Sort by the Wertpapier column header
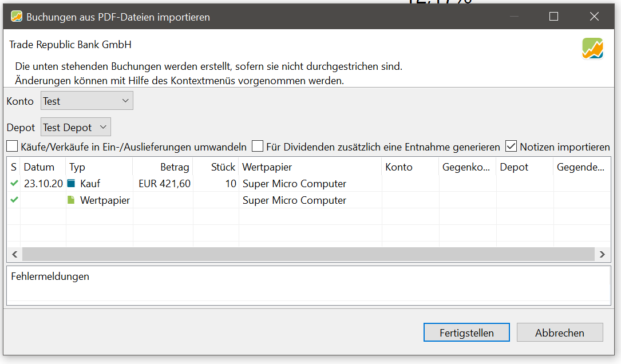This screenshot has height=364, width=621. click(x=310, y=167)
